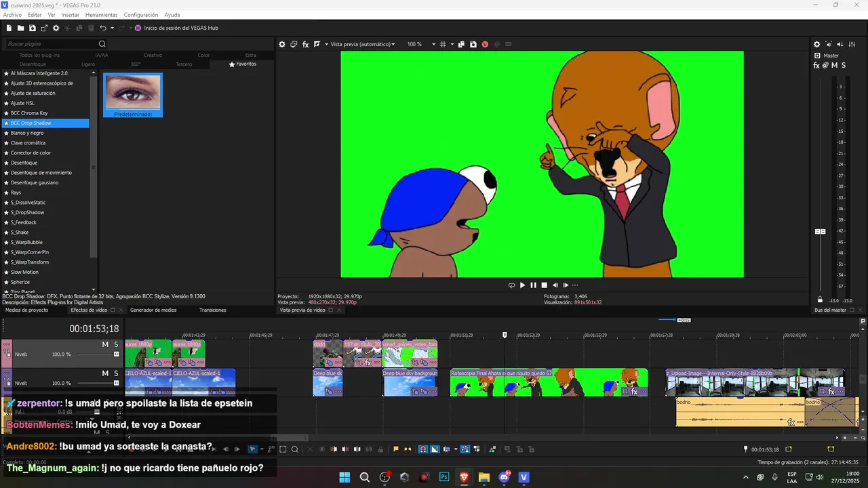
Task: Select the Favoritos plugin category
Action: [x=243, y=64]
